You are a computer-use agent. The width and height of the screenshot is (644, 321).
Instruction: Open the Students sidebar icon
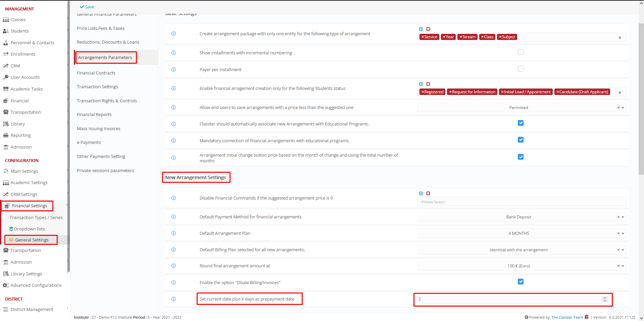6,31
